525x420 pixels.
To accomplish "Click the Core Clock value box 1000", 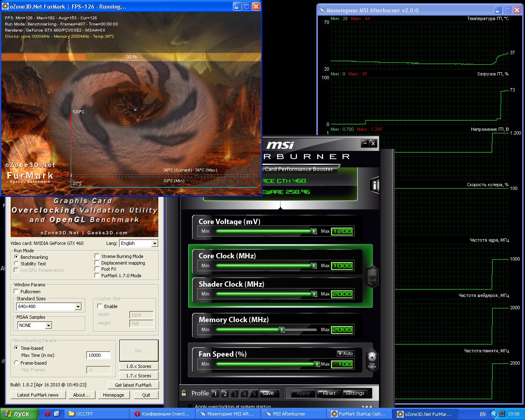I will coord(342,265).
